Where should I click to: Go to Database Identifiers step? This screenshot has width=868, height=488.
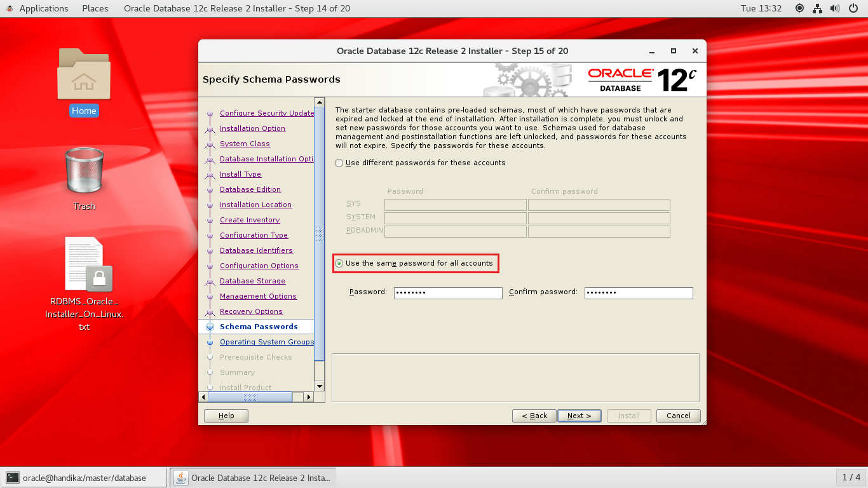[x=256, y=250]
